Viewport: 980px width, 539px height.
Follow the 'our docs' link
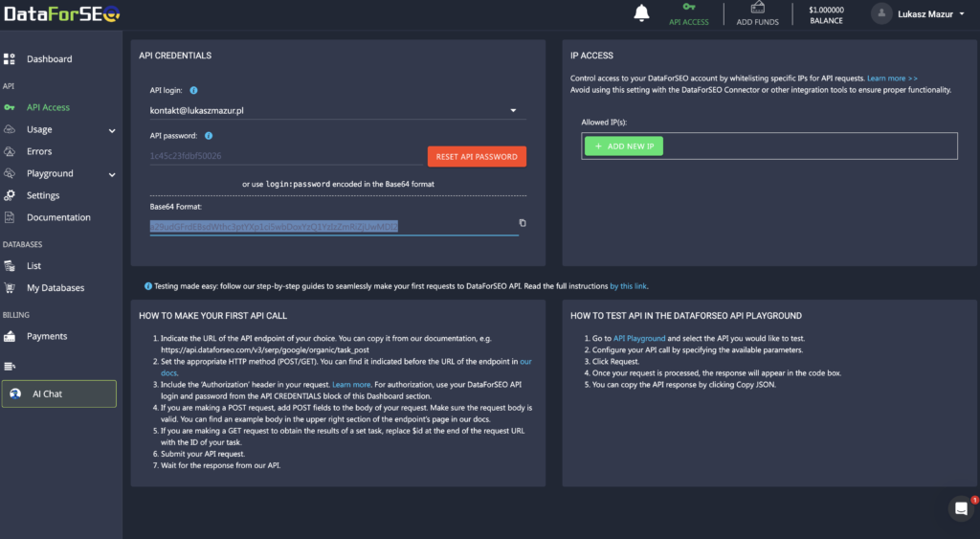525,362
